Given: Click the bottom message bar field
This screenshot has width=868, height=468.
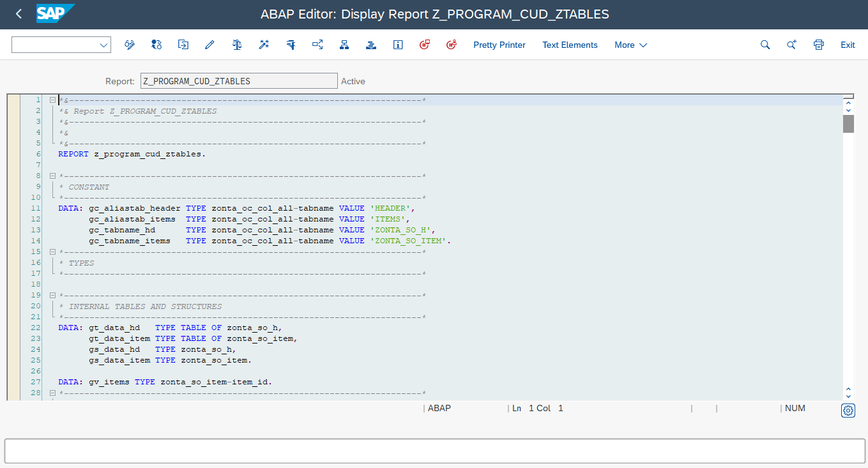Looking at the screenshot, I should pyautogui.click(x=434, y=451).
